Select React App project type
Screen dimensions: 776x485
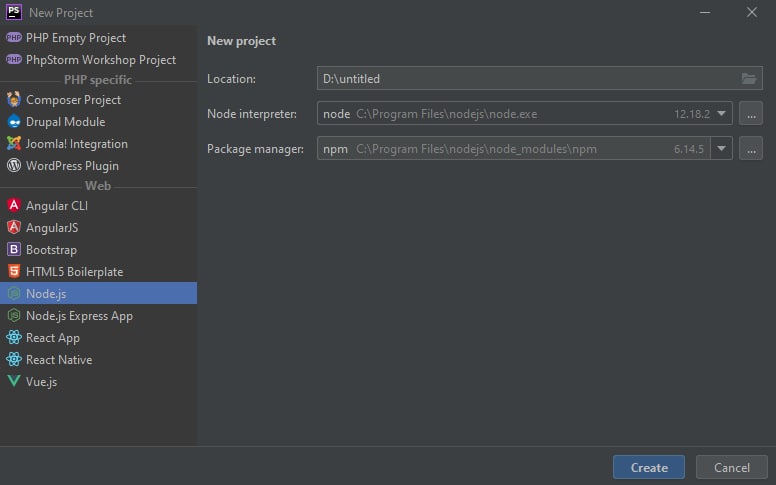pos(98,338)
